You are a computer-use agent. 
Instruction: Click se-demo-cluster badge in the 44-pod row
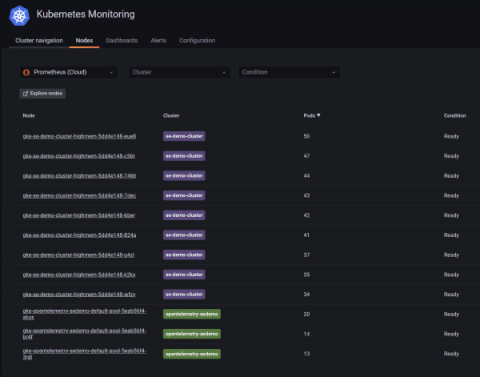(184, 176)
